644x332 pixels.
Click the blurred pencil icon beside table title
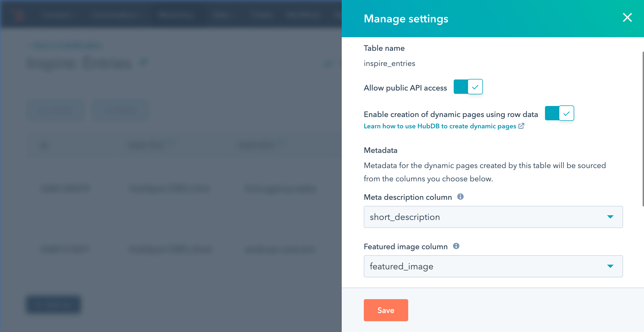(143, 62)
